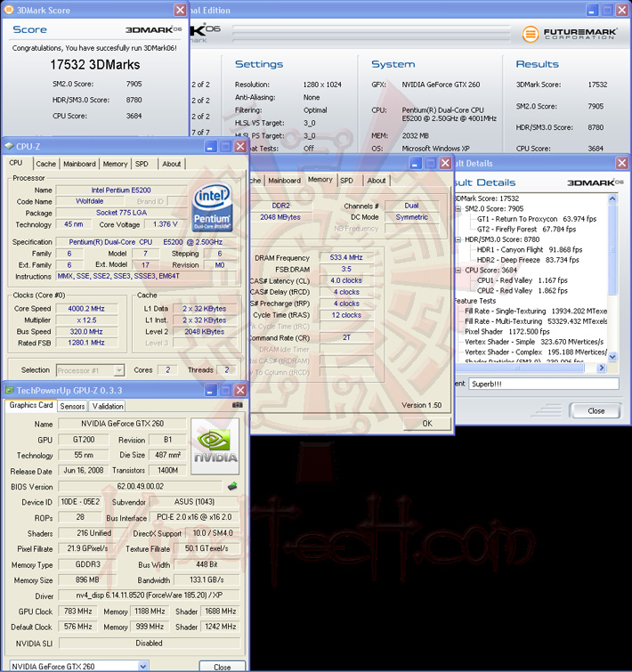Select the Graphics Card tab in GPU-Z
This screenshot has width=632, height=672.
tap(31, 405)
